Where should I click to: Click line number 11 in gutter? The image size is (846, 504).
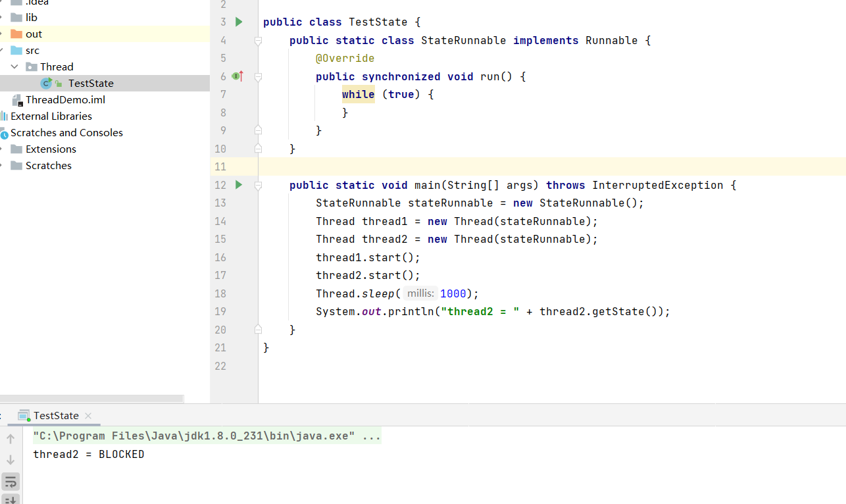point(220,167)
